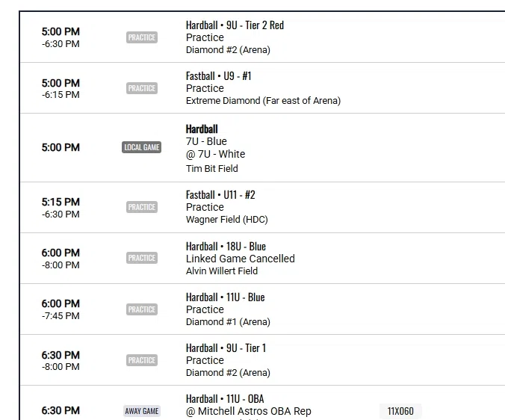Viewport: 505px width, 420px height.
Task: Click PRACTICE badge for Fastball U9 #1
Action: 141,88
